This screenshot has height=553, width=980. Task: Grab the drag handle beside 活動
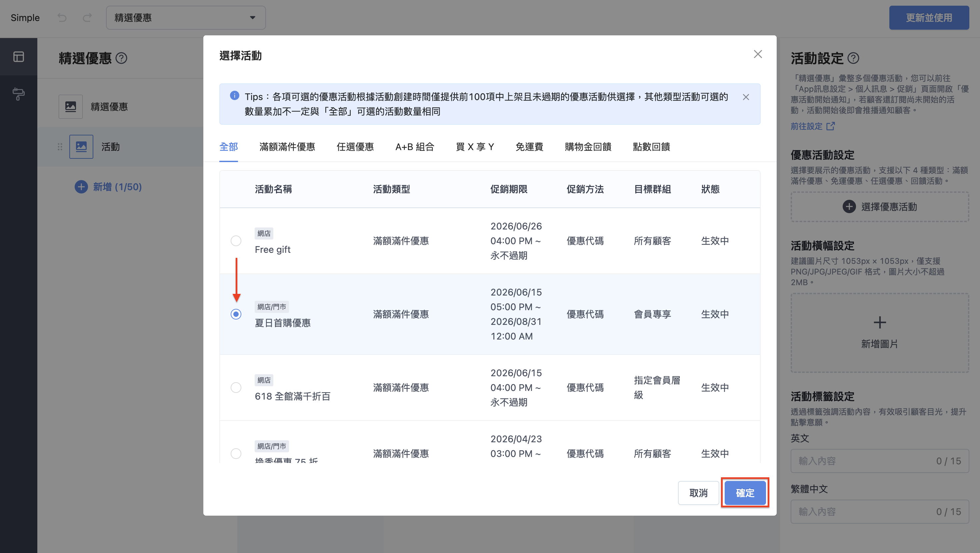60,146
